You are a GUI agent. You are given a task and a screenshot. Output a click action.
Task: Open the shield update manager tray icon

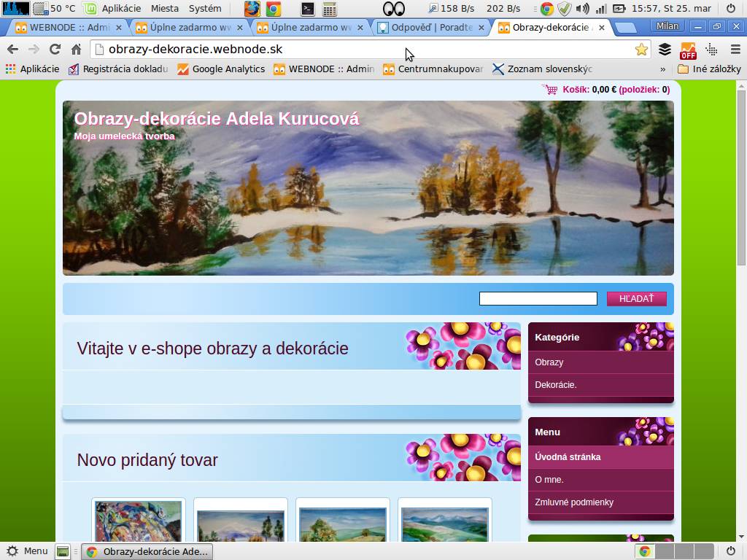(x=564, y=9)
